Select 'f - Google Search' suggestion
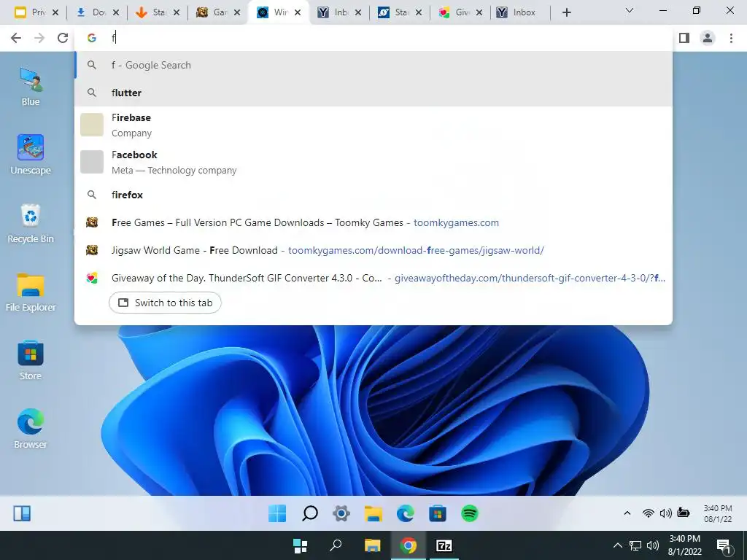The image size is (747, 560). [373, 65]
